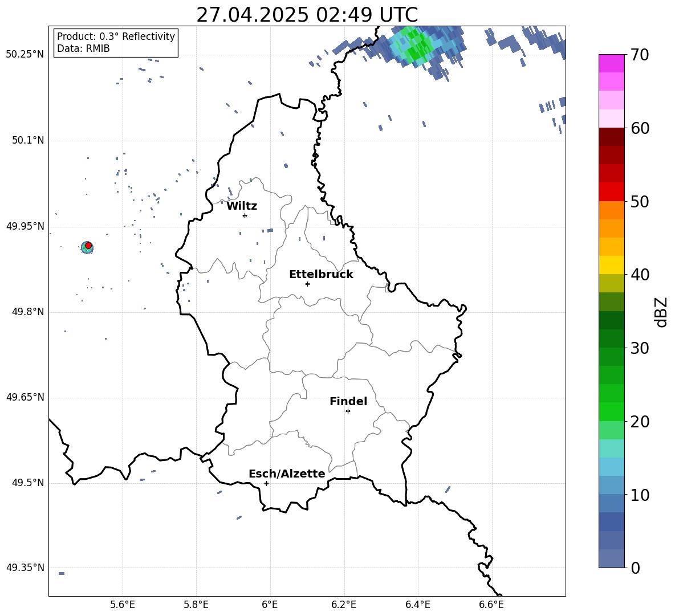The width and height of the screenshot is (675, 616).
Task: Click the light blue swatch just above 10 dBZ
Action: pos(611,485)
